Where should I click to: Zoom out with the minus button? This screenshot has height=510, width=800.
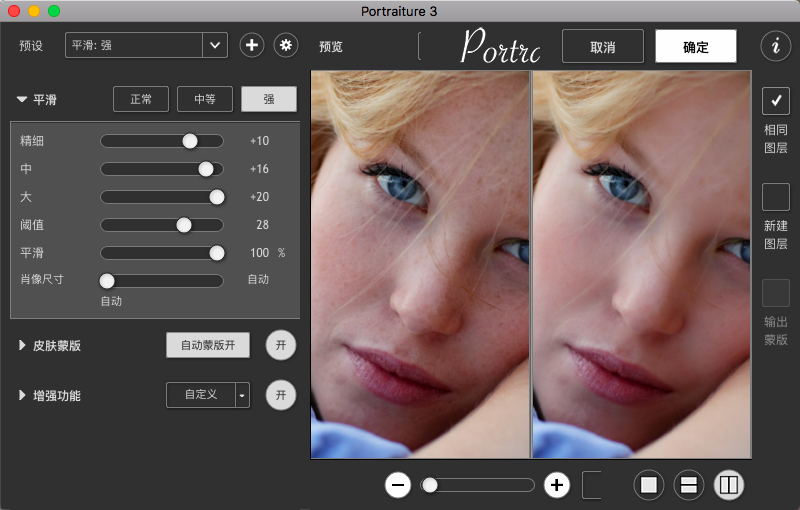pyautogui.click(x=398, y=485)
